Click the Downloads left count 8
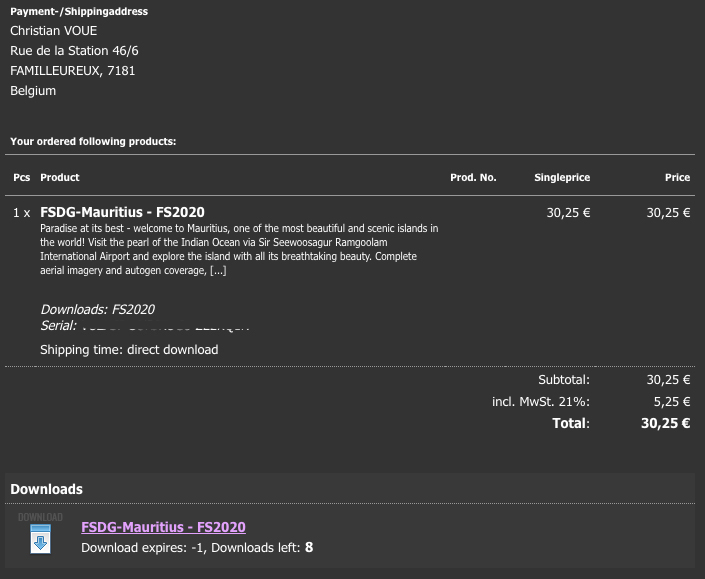Viewport: 705px width, 579px height. tap(309, 547)
